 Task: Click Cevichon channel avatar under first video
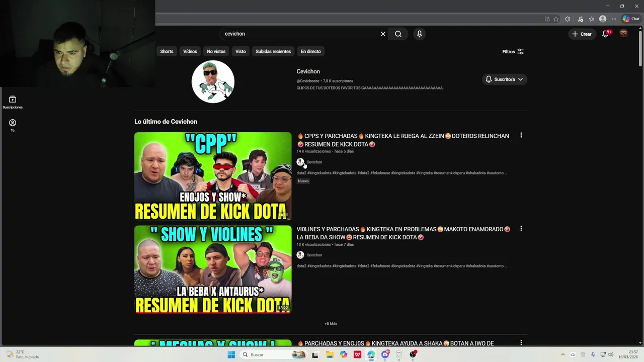pyautogui.click(x=300, y=162)
